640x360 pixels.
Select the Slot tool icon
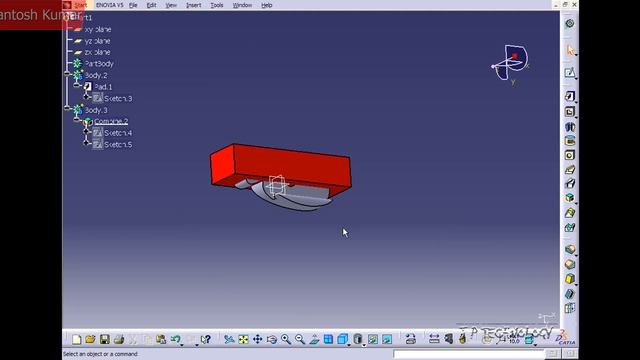(x=570, y=184)
